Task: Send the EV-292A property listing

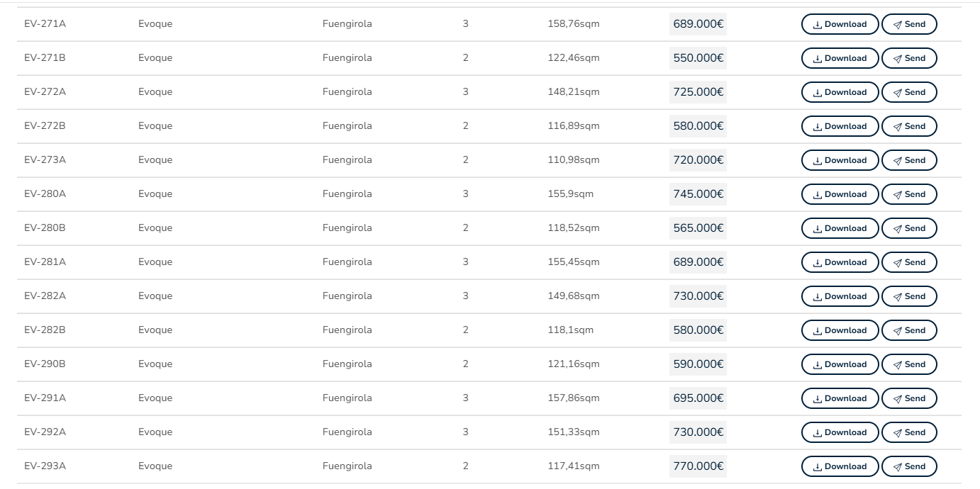Action: coord(908,432)
